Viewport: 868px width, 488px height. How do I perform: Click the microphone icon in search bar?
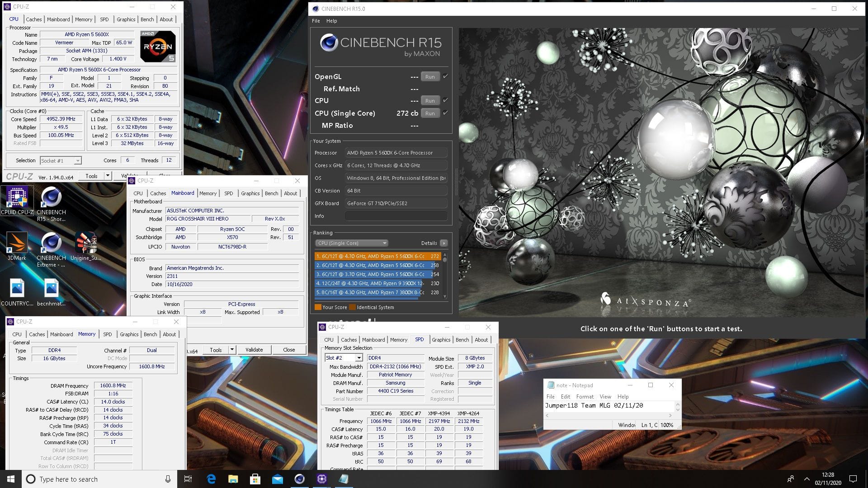click(168, 479)
